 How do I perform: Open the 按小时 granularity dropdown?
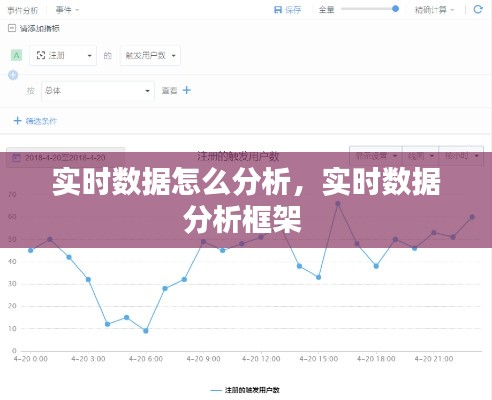point(461,156)
